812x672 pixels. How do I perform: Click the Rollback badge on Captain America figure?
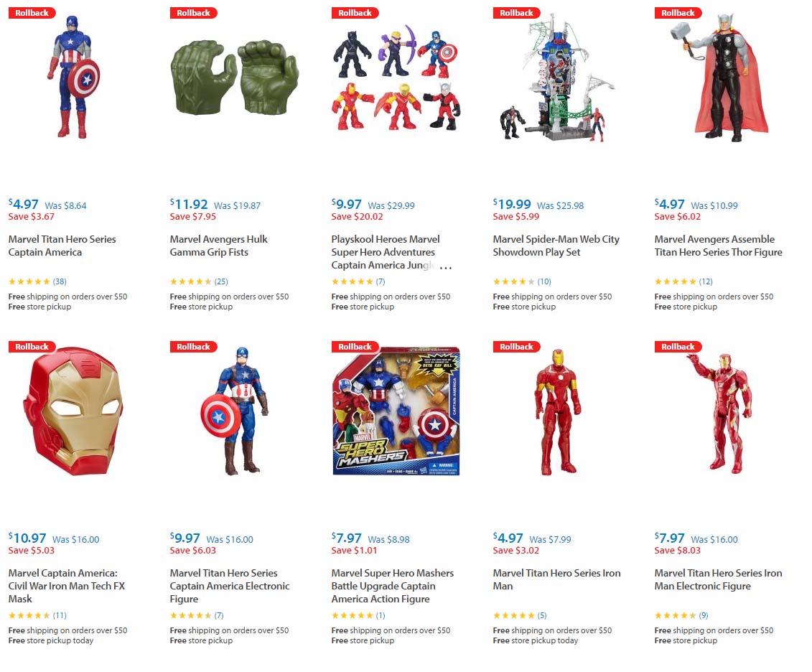tap(32, 12)
